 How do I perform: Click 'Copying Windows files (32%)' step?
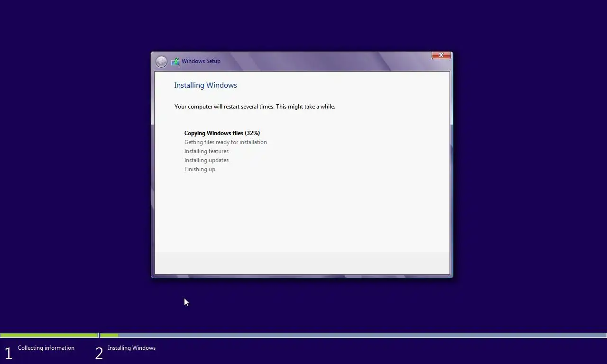coord(222,133)
